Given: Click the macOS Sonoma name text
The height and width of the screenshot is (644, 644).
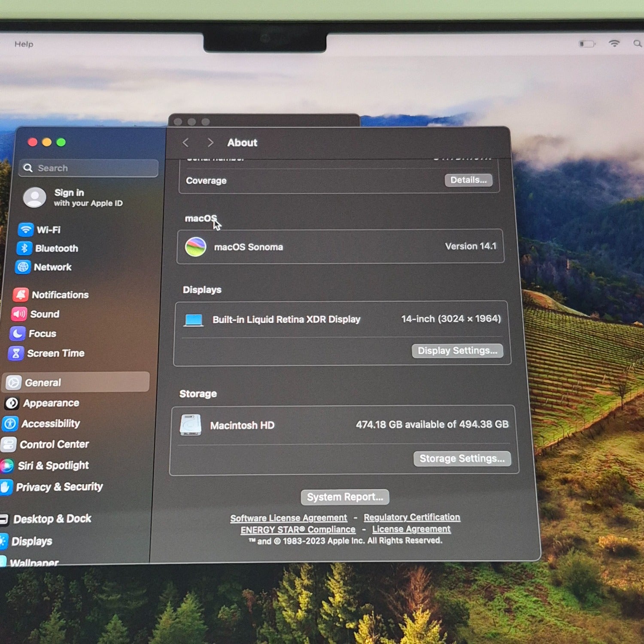Looking at the screenshot, I should [249, 247].
